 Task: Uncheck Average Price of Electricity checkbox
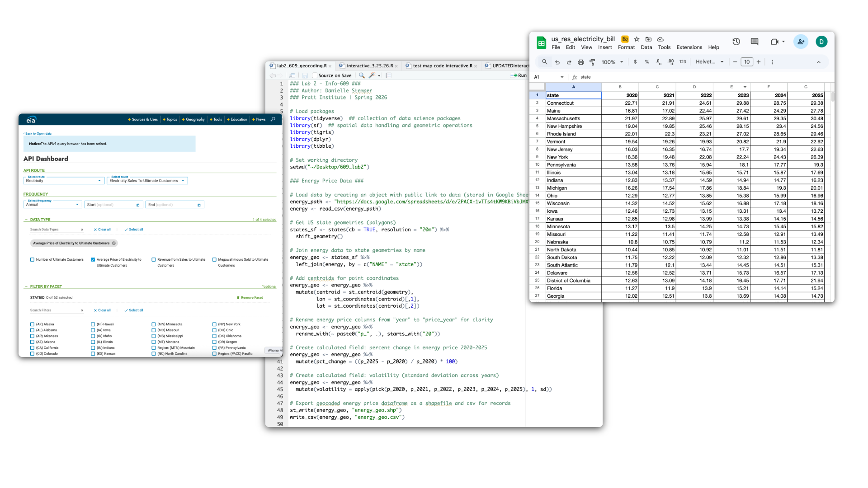coord(93,260)
